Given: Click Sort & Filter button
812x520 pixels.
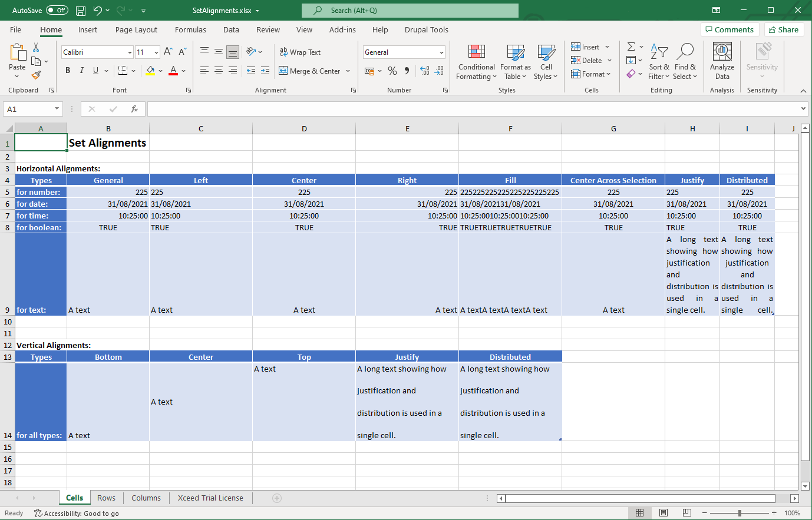Looking at the screenshot, I should coord(659,61).
